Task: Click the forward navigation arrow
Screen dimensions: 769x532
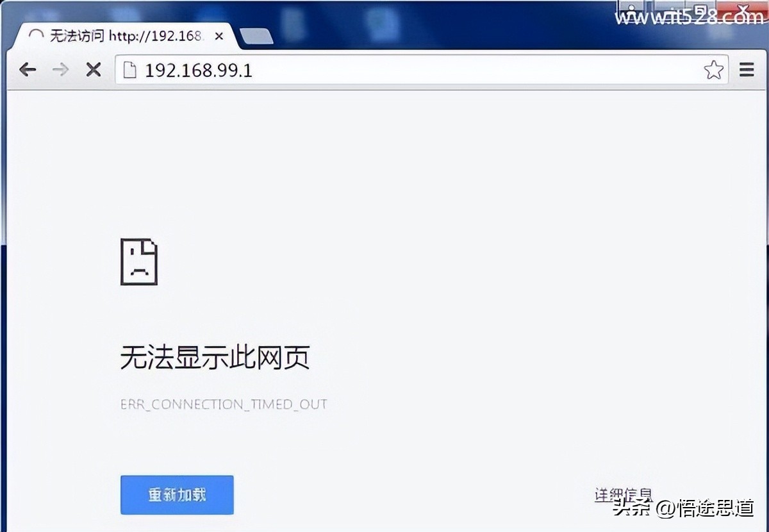Action: tap(60, 70)
